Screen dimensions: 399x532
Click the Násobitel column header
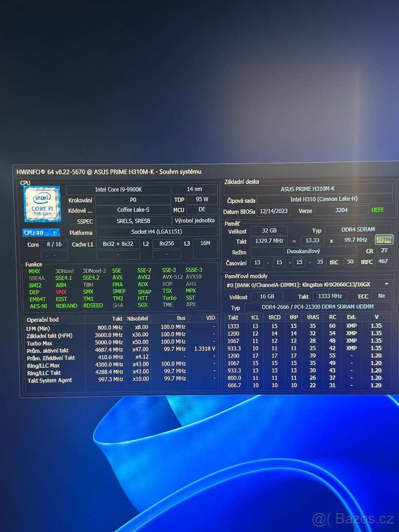(137, 318)
